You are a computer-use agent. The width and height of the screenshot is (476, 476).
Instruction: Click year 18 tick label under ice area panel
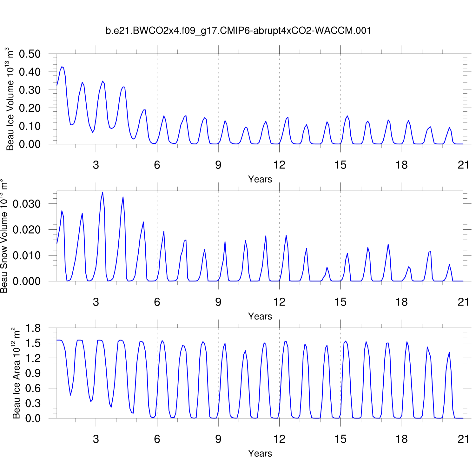[x=401, y=439]
